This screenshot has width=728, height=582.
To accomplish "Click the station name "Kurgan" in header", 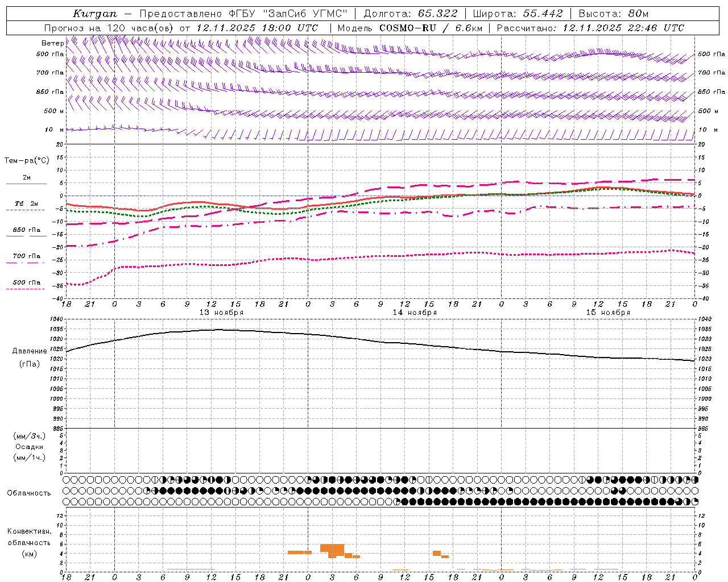I will coord(95,14).
